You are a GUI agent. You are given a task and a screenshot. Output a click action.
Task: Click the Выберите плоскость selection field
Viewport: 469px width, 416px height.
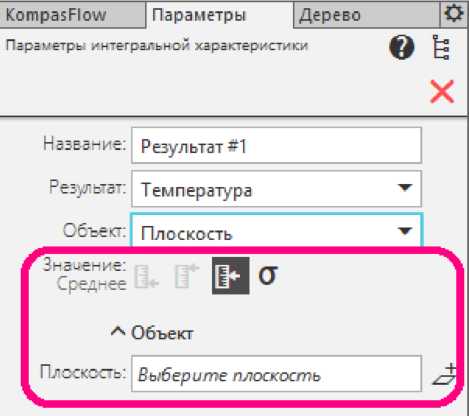point(276,374)
